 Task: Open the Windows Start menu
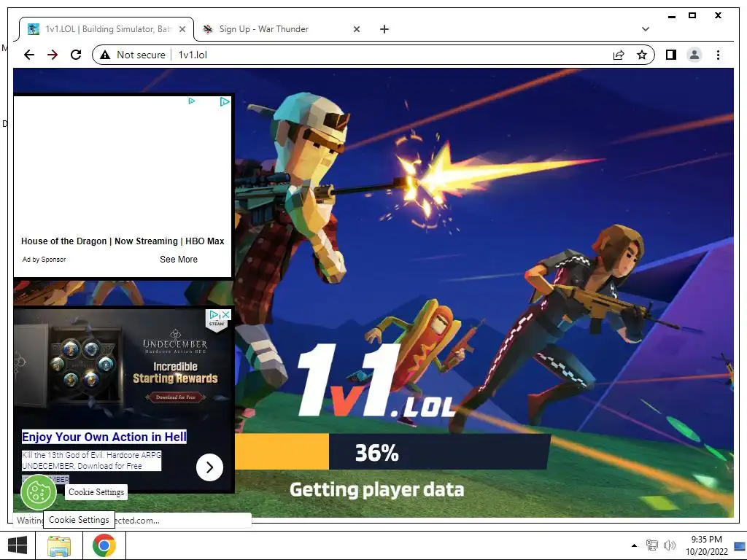[x=18, y=545]
